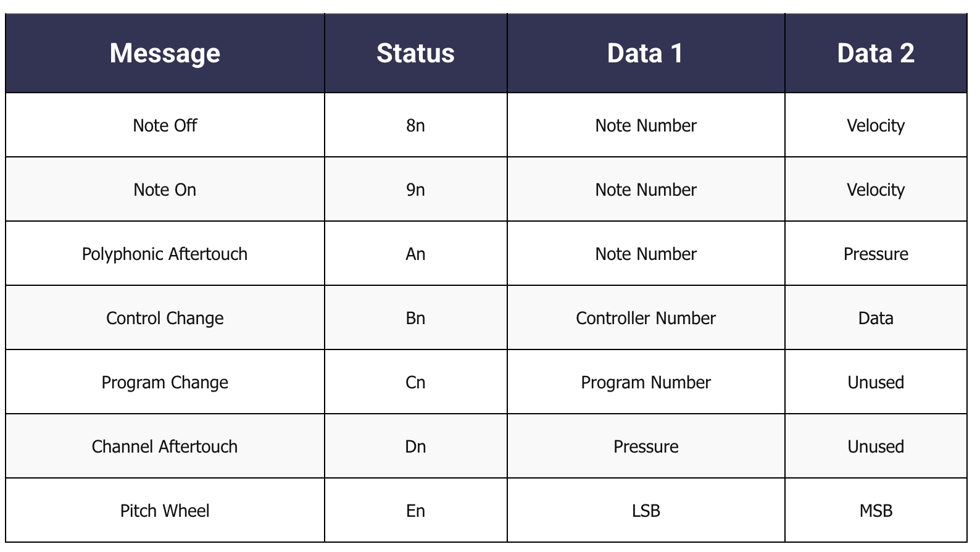Select the Bn status cell

(416, 318)
